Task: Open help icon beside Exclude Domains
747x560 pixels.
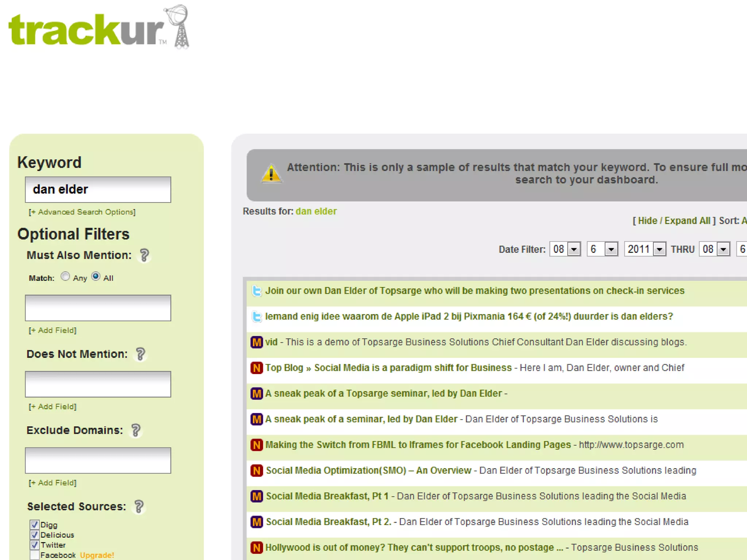Action: tap(136, 430)
